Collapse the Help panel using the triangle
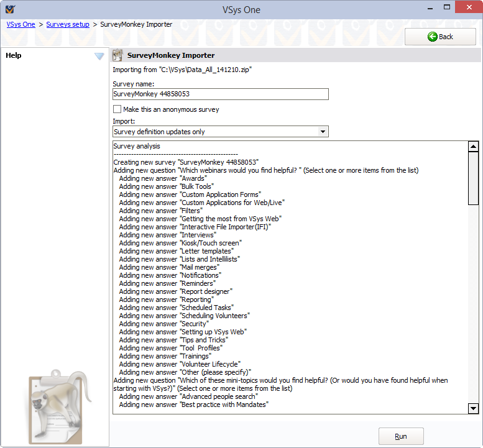 pos(99,56)
